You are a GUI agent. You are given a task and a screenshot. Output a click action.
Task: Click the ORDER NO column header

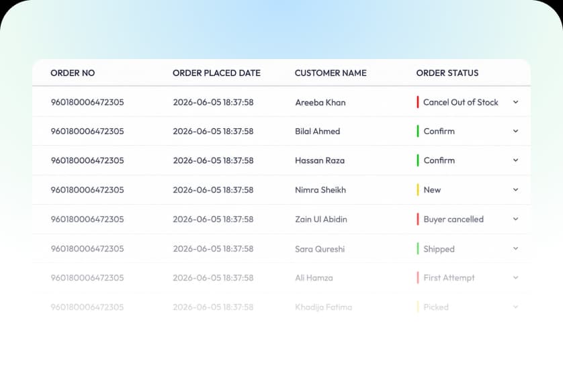pos(73,73)
